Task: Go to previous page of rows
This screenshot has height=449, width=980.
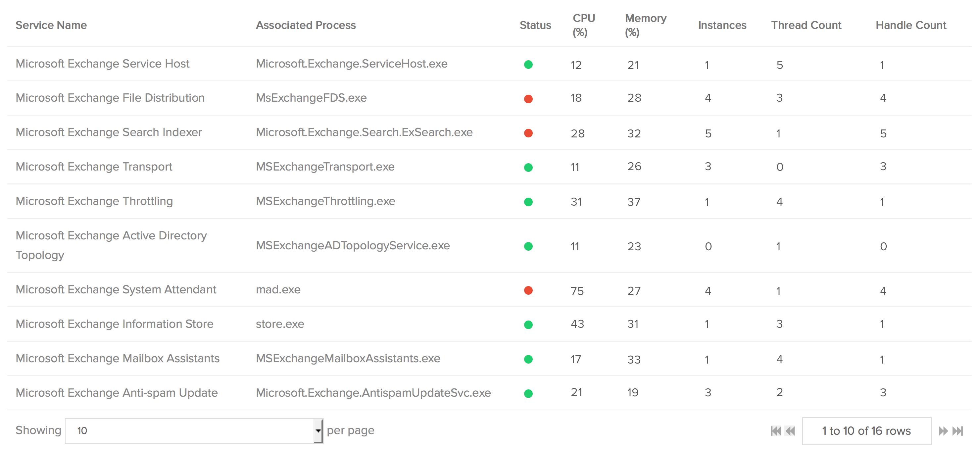Action: tap(790, 431)
